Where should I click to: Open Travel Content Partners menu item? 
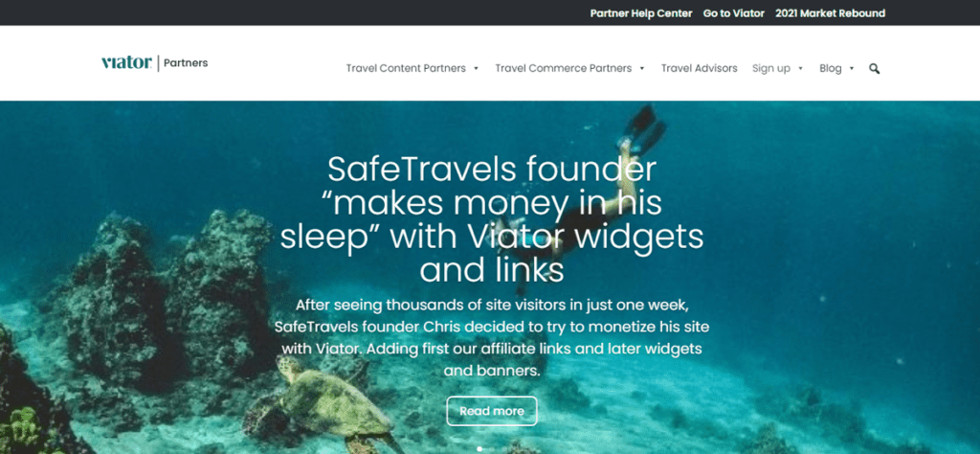406,68
